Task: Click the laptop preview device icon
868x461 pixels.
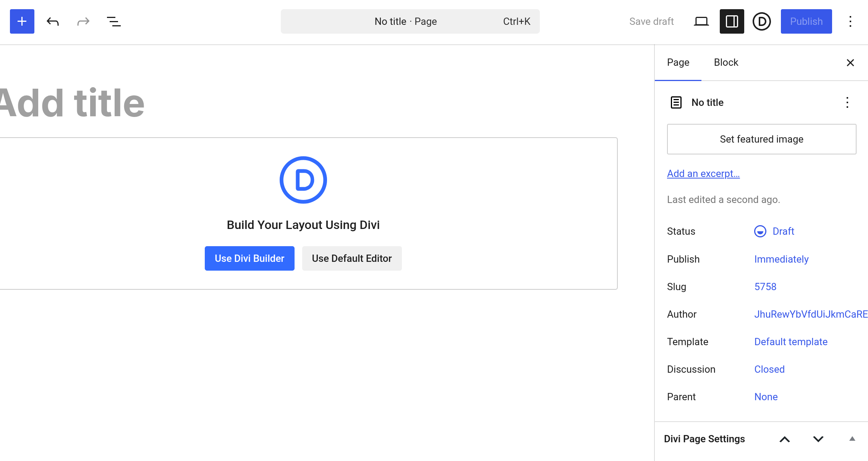Action: click(701, 21)
